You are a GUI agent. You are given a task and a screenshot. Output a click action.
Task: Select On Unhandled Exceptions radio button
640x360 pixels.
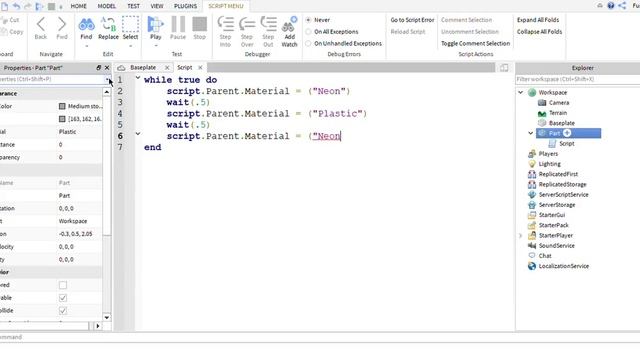tap(309, 43)
